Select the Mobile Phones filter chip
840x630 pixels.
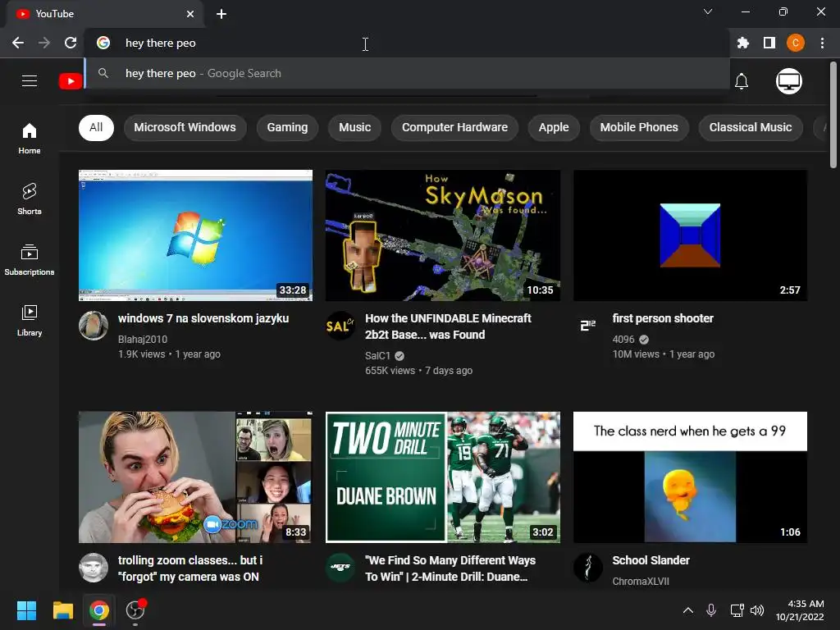(639, 127)
